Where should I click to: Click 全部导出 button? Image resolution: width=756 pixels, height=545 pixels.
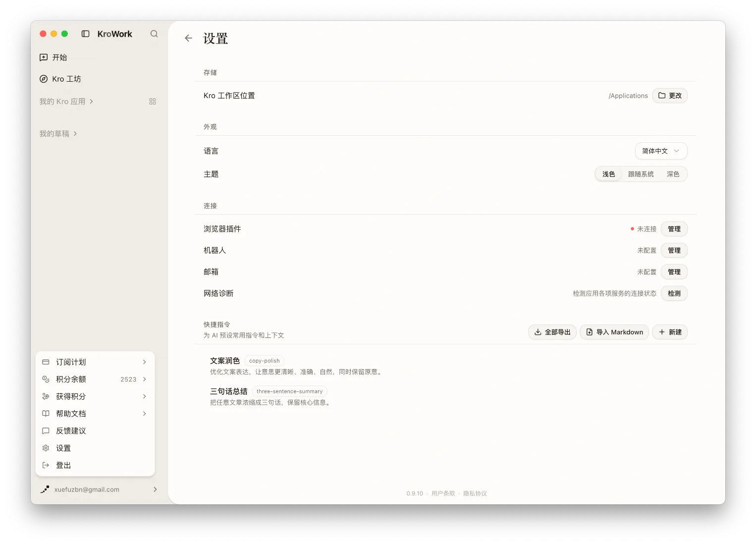552,332
